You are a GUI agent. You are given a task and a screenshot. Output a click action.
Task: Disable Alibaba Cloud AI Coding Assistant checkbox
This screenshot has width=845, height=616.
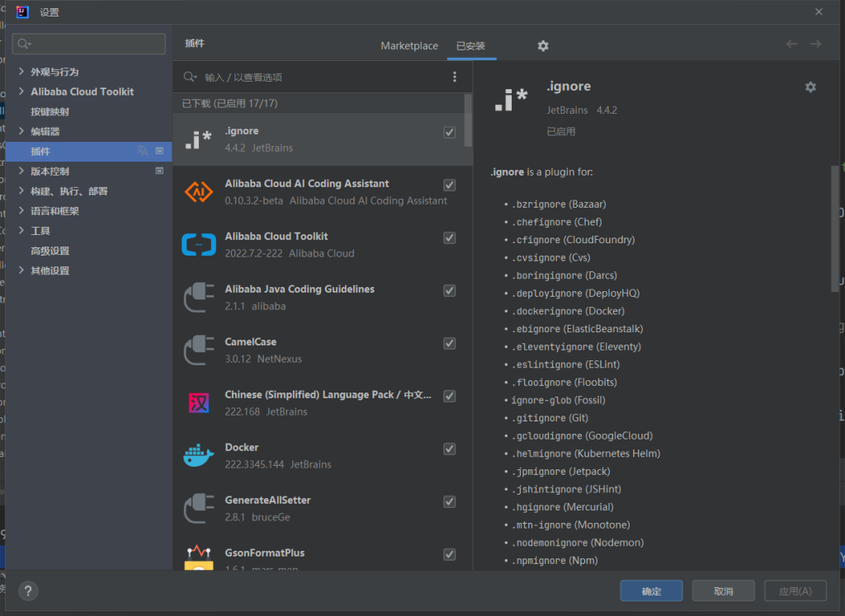450,186
